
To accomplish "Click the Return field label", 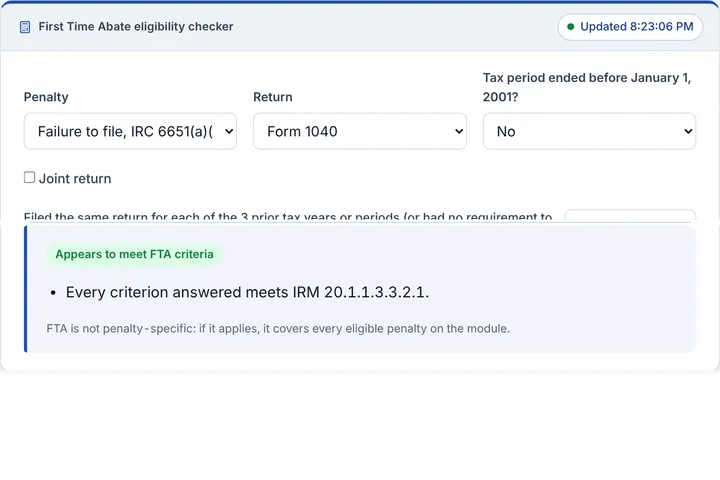I will pyautogui.click(x=273, y=97).
